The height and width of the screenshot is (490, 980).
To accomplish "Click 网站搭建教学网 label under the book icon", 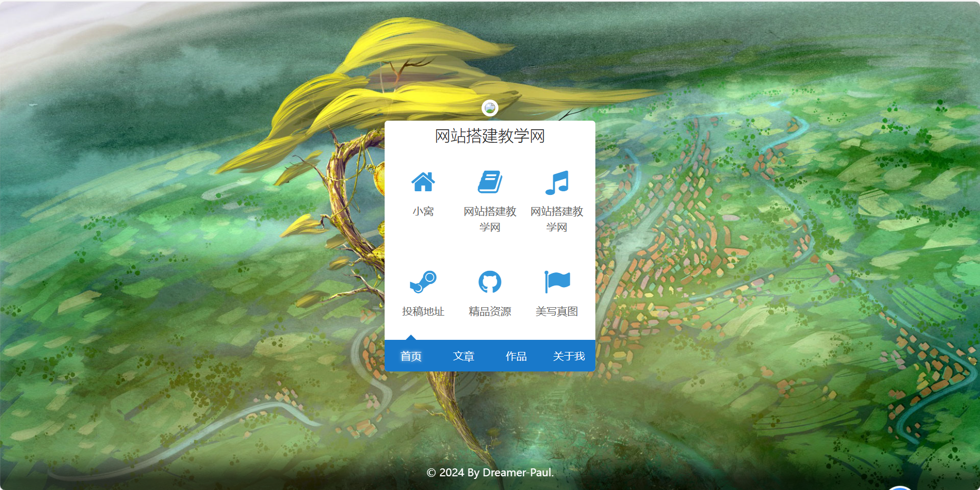I will pyautogui.click(x=490, y=219).
